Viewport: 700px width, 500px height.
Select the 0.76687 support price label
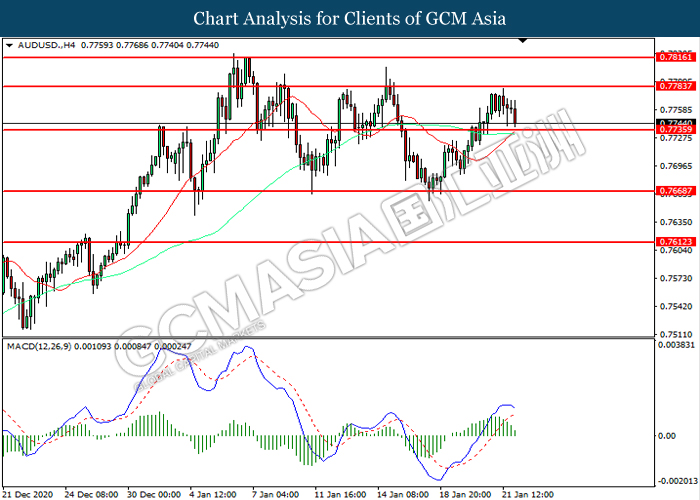(675, 191)
